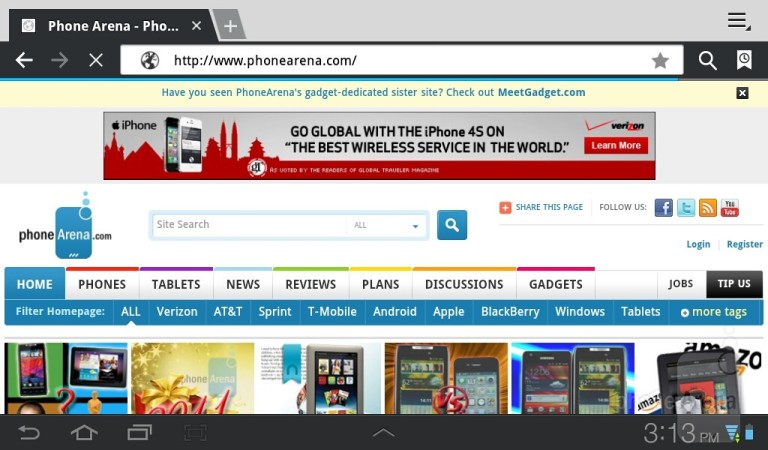Screen dimensions: 768x450
Task: Tap Android home button
Action: pyautogui.click(x=84, y=433)
